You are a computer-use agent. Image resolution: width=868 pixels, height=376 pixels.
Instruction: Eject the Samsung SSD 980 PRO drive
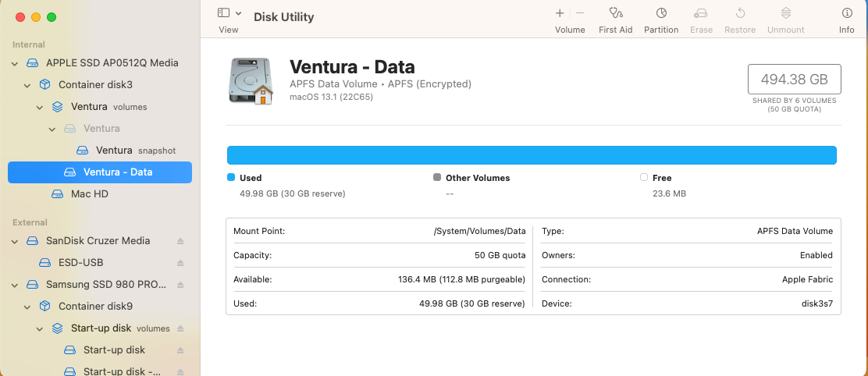pyautogui.click(x=180, y=285)
